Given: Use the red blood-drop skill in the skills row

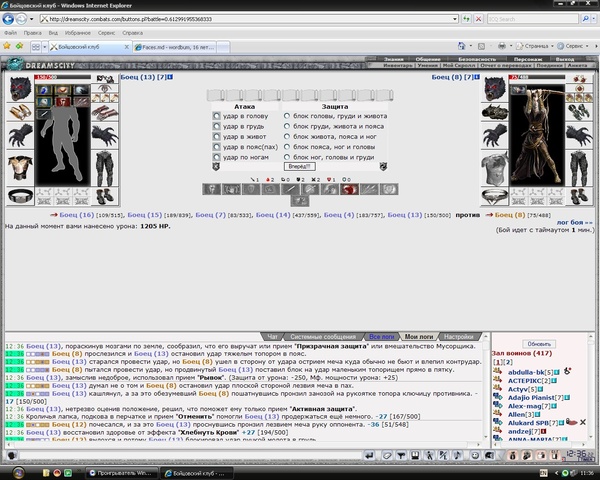Looking at the screenshot, I should coord(349,189).
